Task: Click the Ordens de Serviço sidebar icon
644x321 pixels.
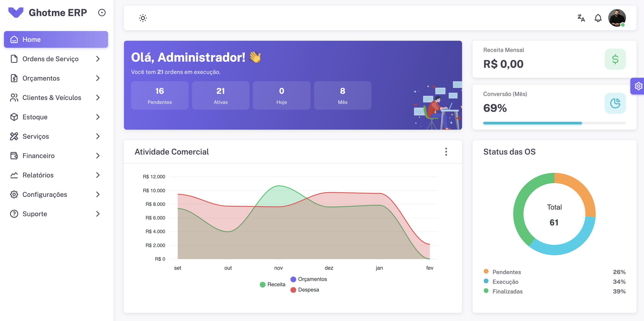Action: coord(14,59)
